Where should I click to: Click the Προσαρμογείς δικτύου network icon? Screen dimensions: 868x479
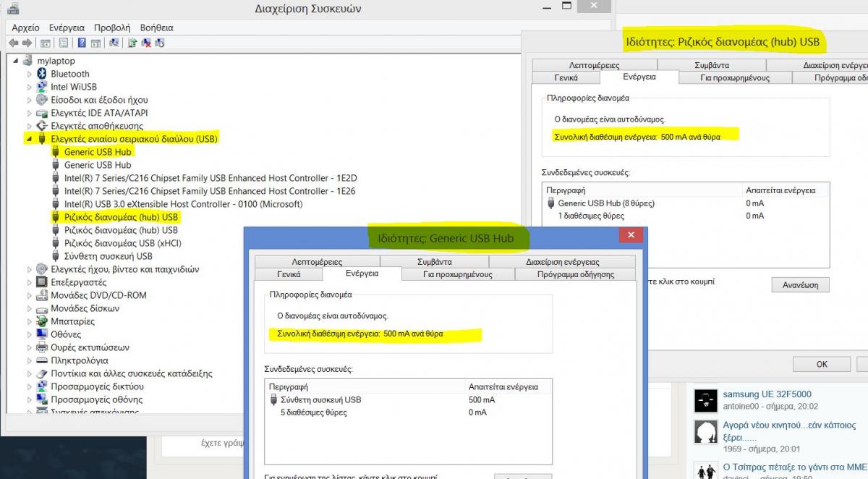pyautogui.click(x=42, y=386)
